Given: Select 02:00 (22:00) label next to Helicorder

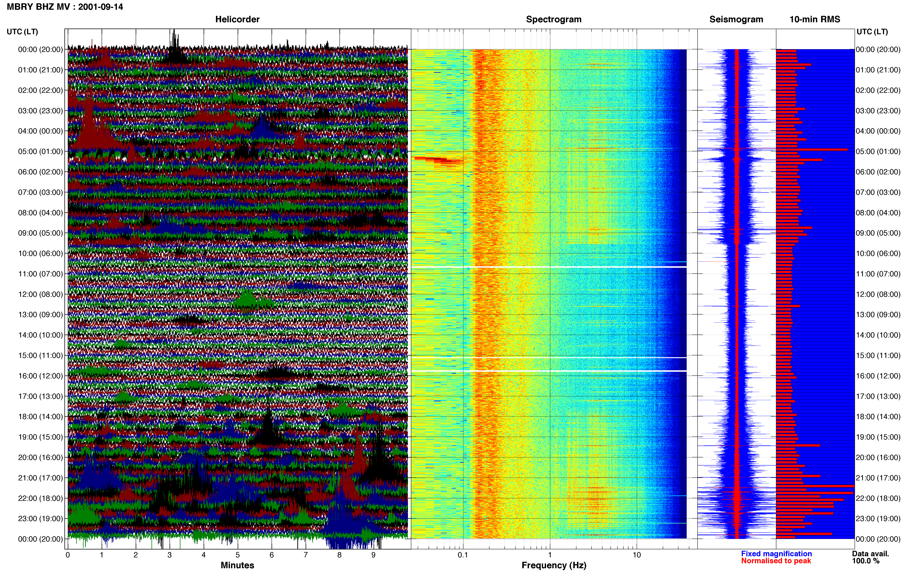Looking at the screenshot, I should [41, 90].
